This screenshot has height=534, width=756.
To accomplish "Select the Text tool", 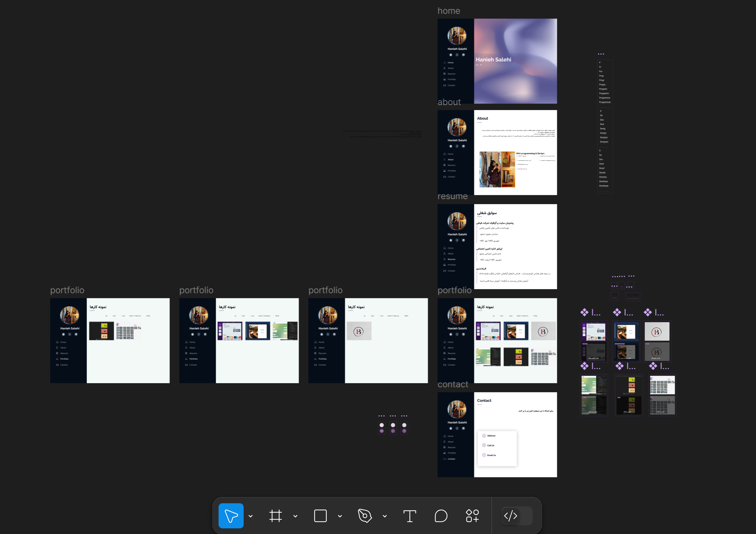I will (410, 515).
